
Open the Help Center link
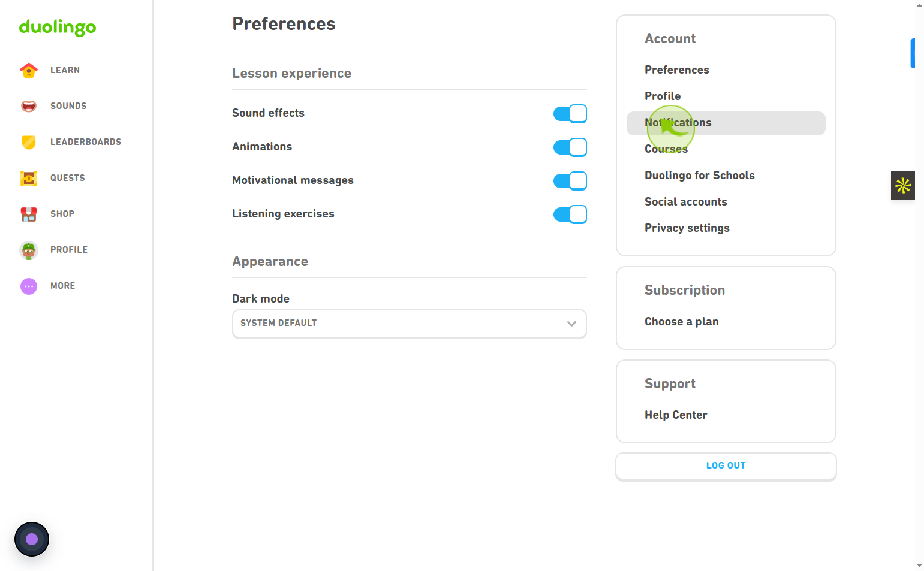click(676, 415)
